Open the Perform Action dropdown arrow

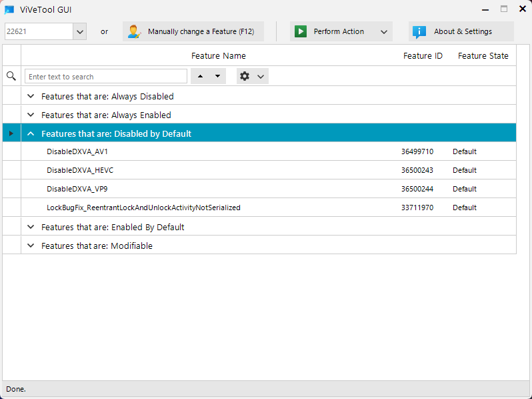click(384, 31)
